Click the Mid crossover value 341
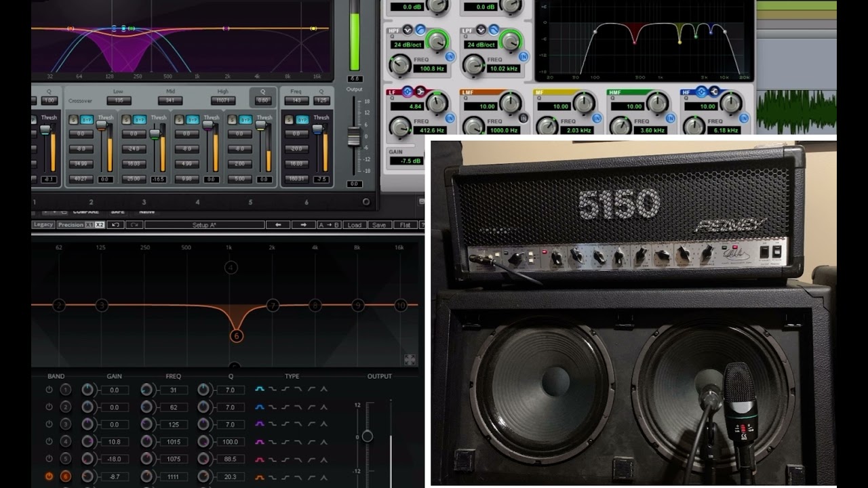The width and height of the screenshot is (868, 488). click(170, 100)
